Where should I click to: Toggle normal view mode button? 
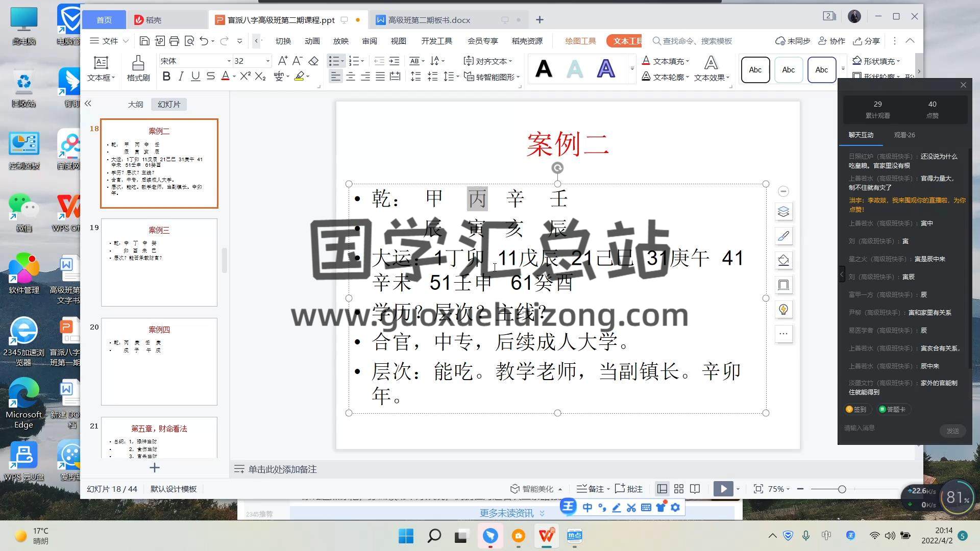(662, 489)
